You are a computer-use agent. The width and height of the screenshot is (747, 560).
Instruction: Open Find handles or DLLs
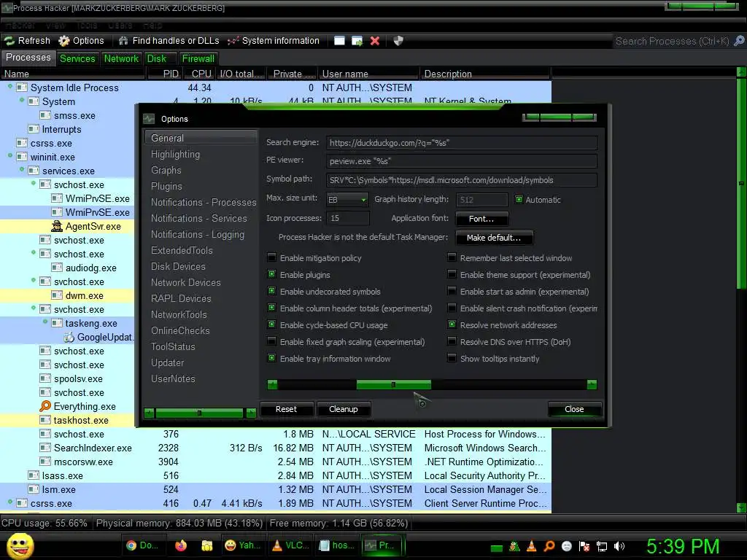169,41
